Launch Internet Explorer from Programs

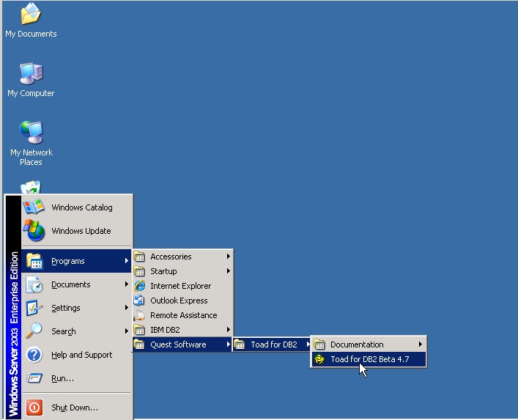[x=182, y=286]
